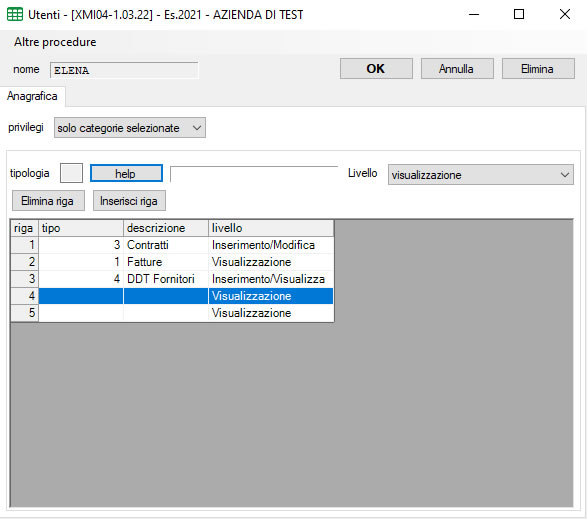587x519 pixels.
Task: Click the tipologia code field
Action: tap(71, 173)
